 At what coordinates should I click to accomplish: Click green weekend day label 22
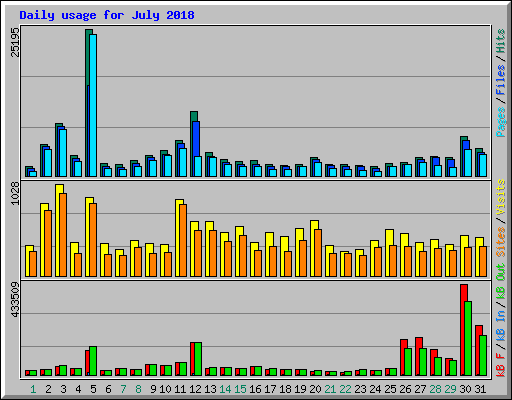[x=345, y=389]
